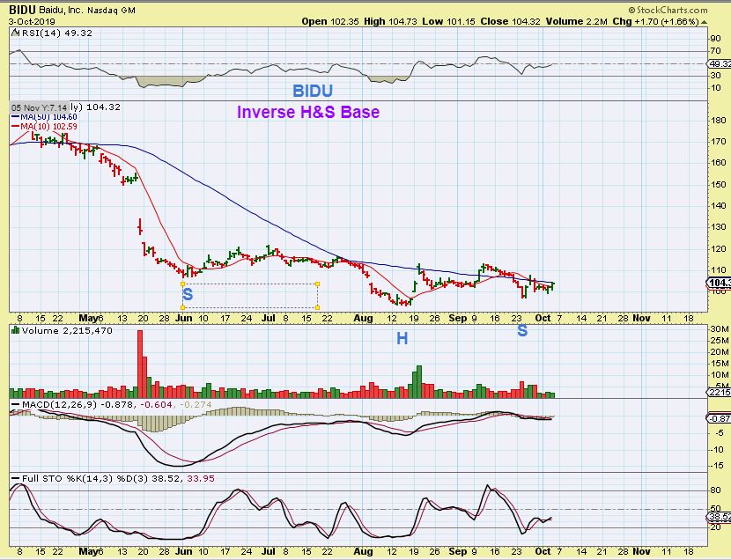The width and height of the screenshot is (731, 560).
Task: Click the High value 104.73
Action: click(403, 21)
